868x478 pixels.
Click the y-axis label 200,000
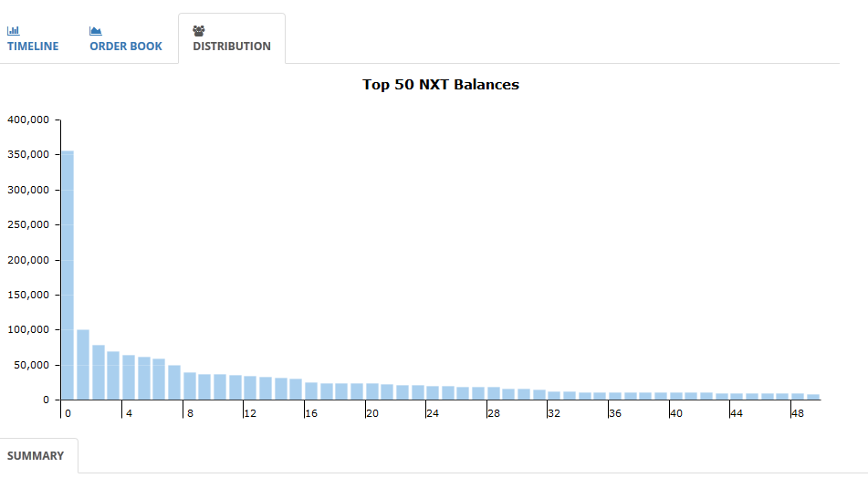28,260
